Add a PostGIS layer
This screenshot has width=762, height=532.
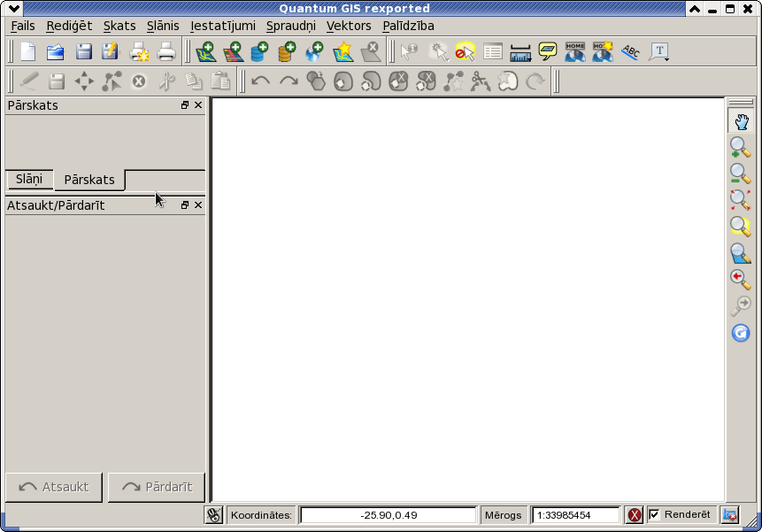[x=260, y=51]
